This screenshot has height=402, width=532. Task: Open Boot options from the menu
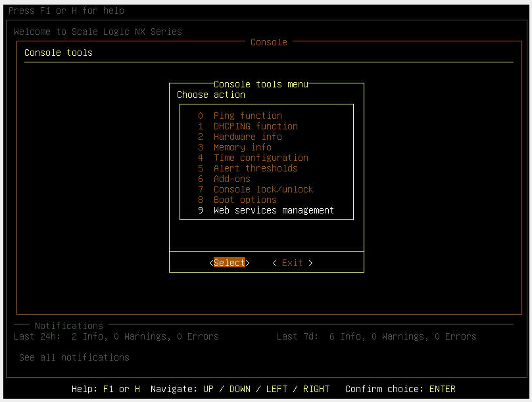click(237, 200)
